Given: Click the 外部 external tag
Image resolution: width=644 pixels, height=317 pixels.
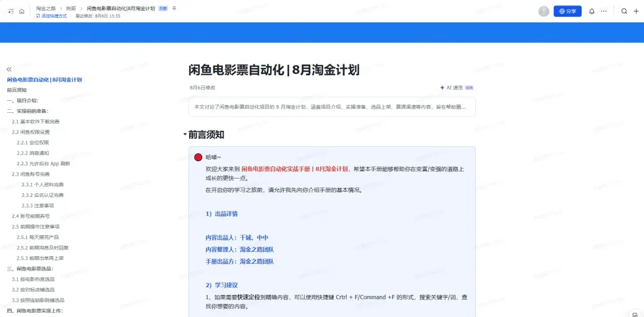Looking at the screenshot, I should pos(163,8).
